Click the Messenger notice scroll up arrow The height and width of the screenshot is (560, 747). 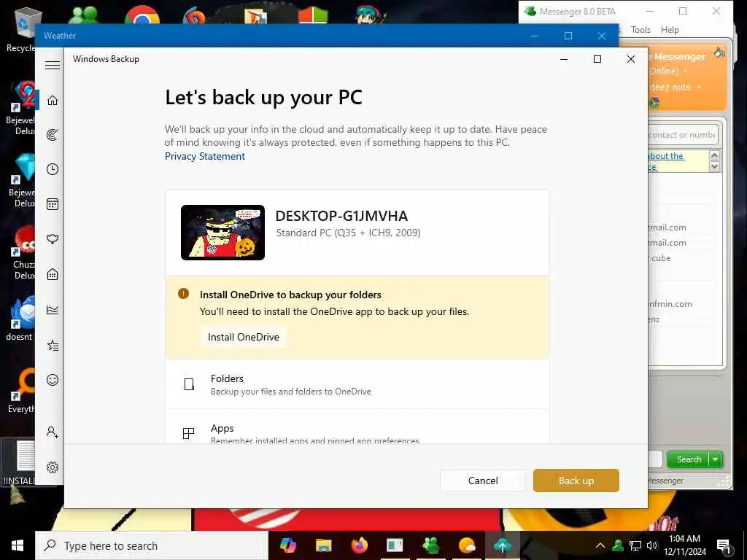tap(714, 155)
